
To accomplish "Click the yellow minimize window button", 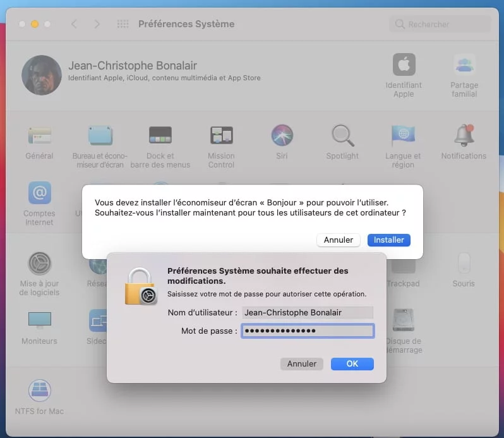I will pyautogui.click(x=35, y=24).
